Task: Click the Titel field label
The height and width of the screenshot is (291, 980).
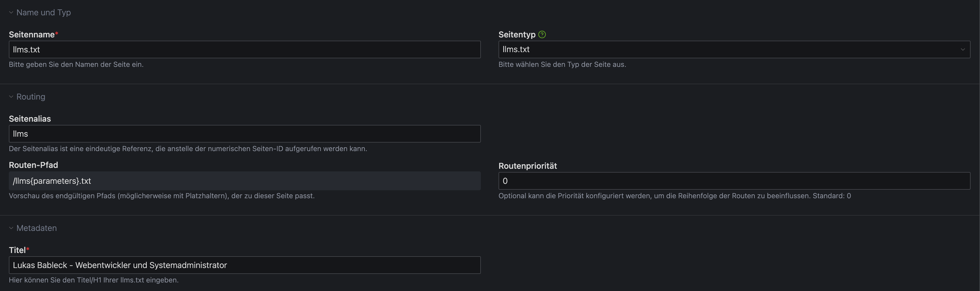Action: click(x=17, y=250)
